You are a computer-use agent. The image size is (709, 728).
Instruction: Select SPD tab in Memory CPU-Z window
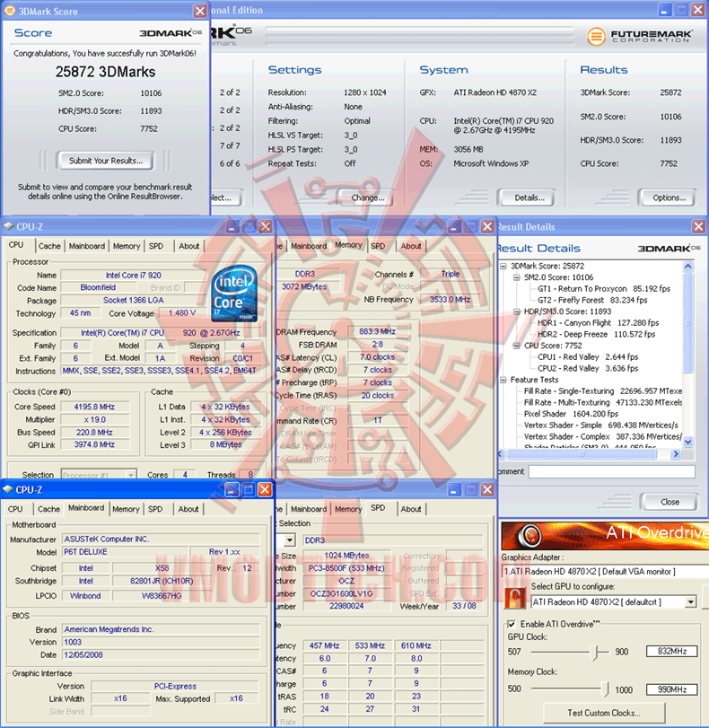pos(378,246)
